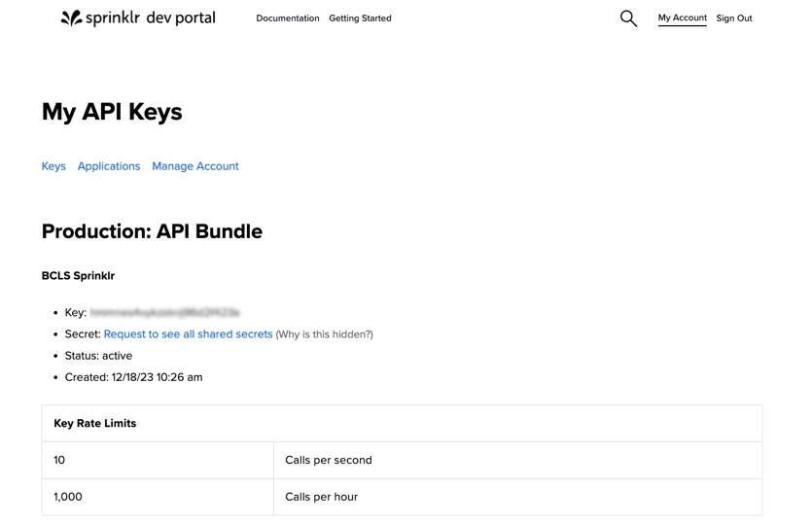Select the Calls per second cell

pyautogui.click(x=329, y=460)
